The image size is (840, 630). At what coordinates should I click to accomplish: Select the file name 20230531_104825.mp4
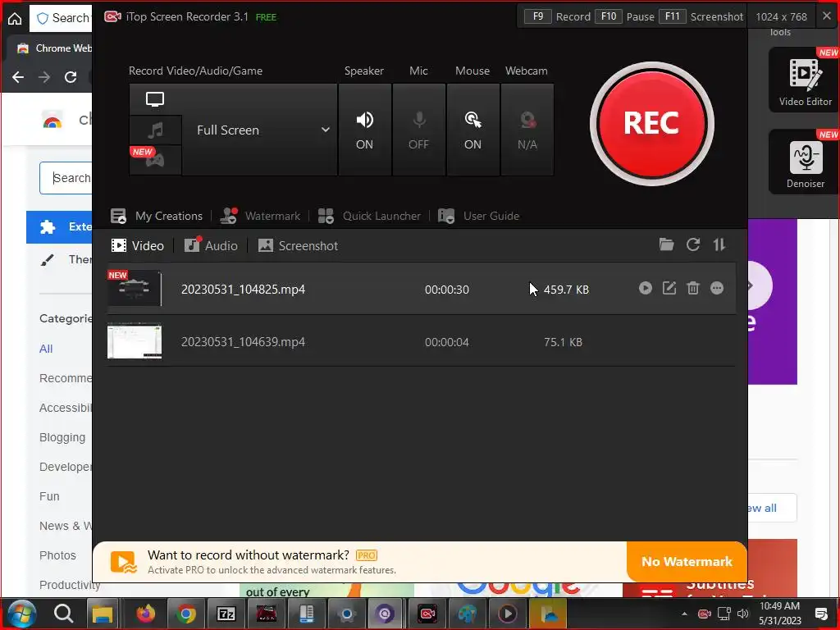pyautogui.click(x=243, y=290)
